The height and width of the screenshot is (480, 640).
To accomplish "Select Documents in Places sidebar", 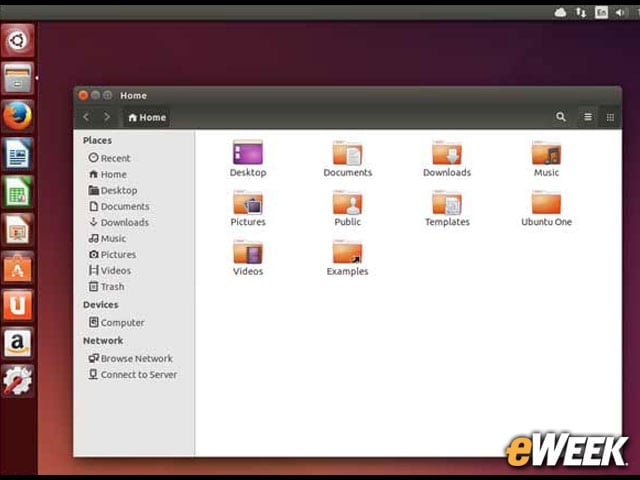I will (119, 206).
